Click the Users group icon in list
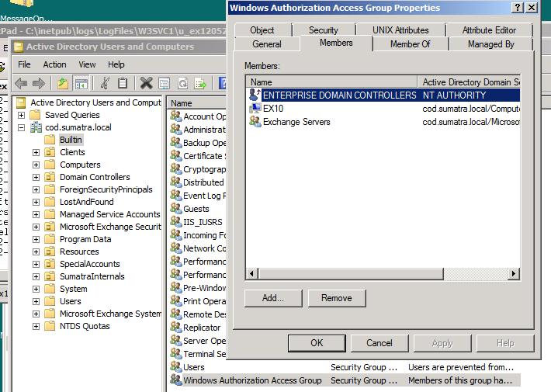Image resolution: width=551 pixels, height=392 pixels. pyautogui.click(x=175, y=366)
